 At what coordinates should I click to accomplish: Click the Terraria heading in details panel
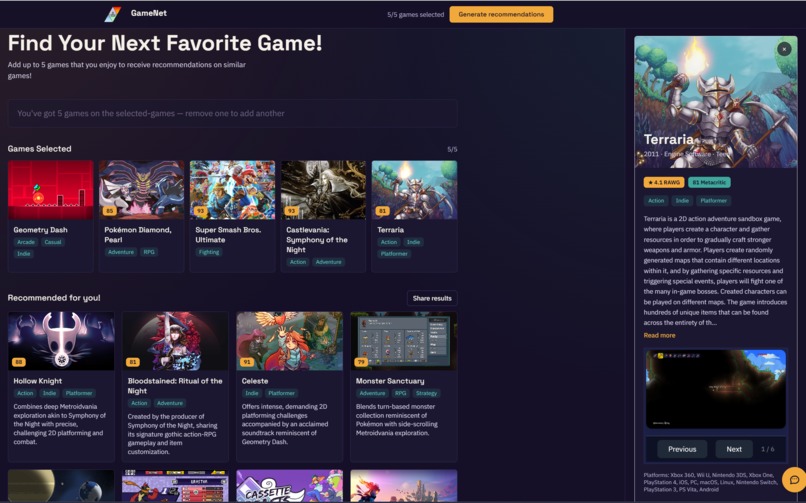coord(669,139)
